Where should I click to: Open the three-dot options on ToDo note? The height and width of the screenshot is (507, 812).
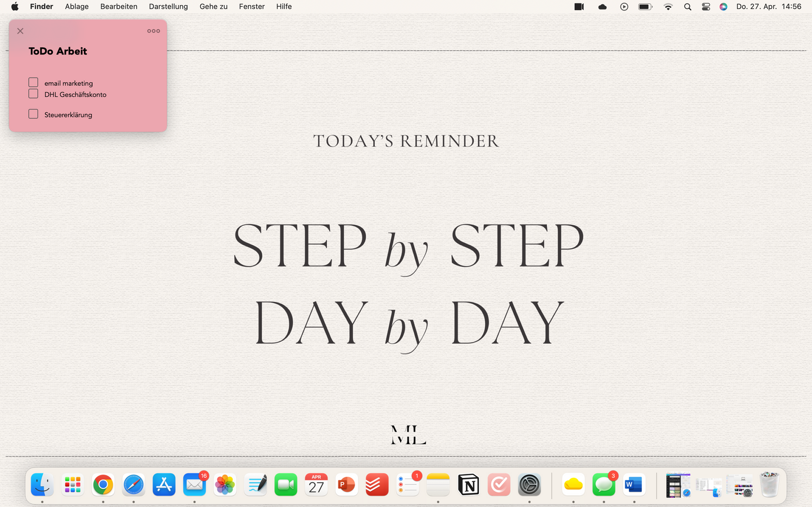tap(153, 31)
